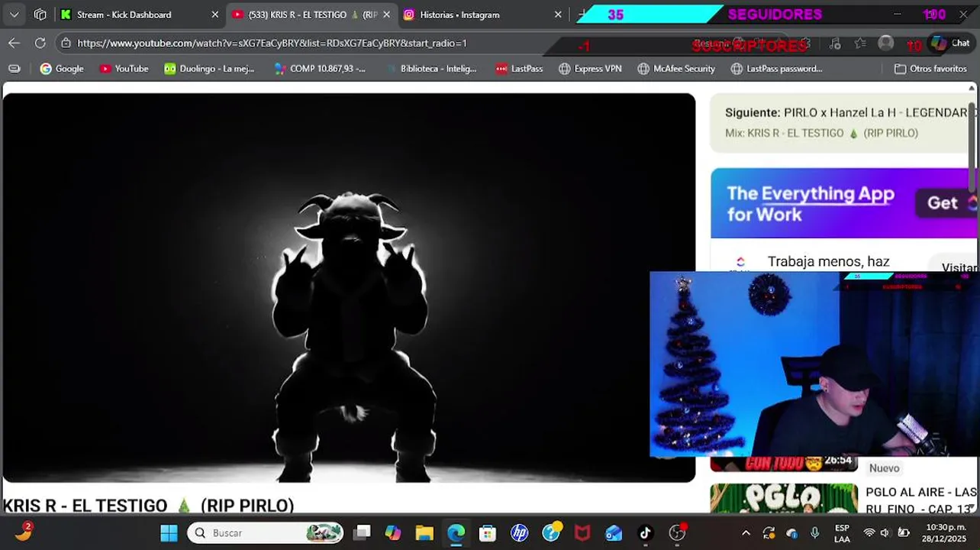Click the Buscar taskbar search box
The height and width of the screenshot is (550, 980).
click(265, 533)
